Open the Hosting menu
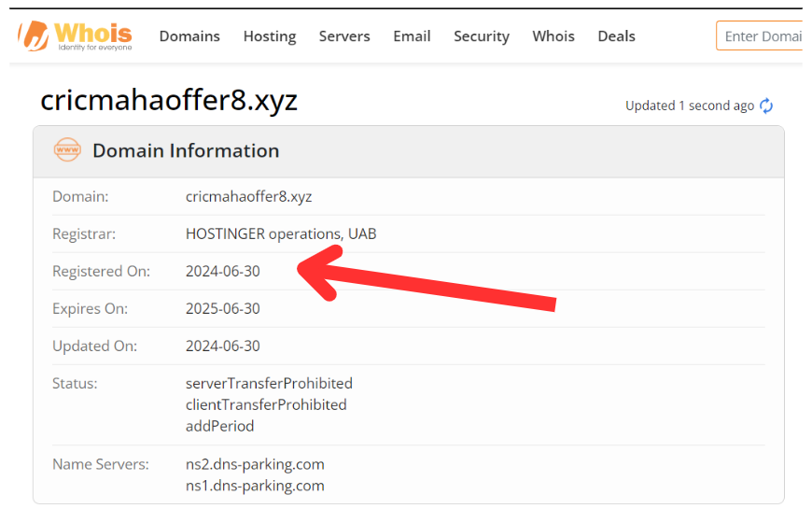 pyautogui.click(x=270, y=36)
